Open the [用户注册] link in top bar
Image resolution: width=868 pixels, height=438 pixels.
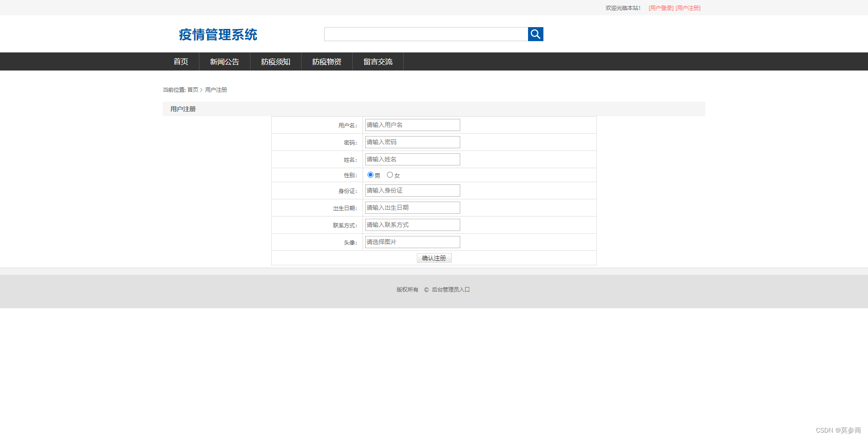(x=688, y=8)
